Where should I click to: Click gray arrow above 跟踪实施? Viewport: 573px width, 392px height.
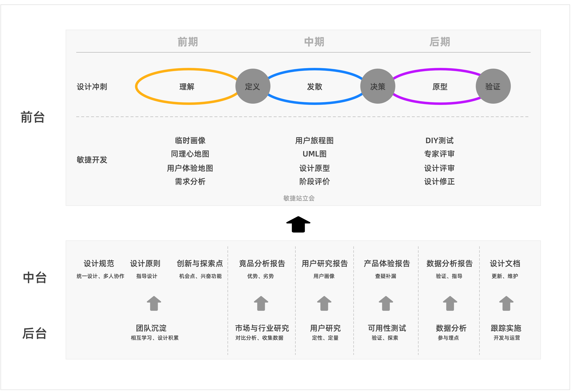[506, 303]
